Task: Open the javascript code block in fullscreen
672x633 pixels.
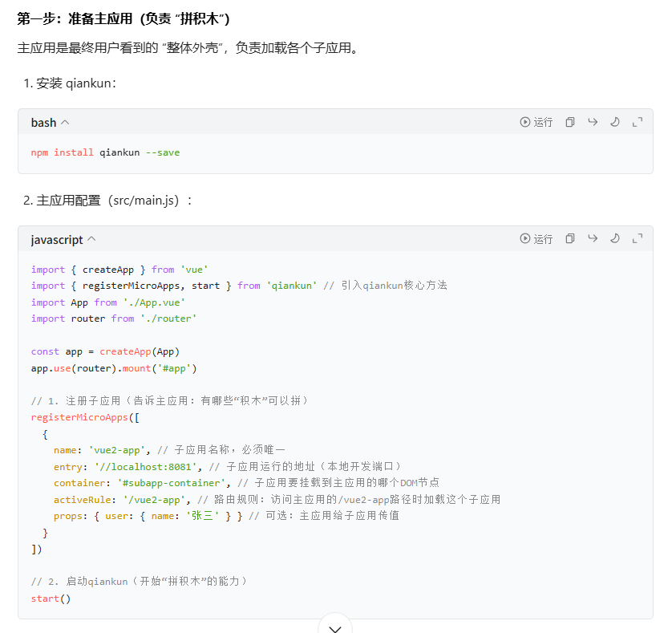Action: click(638, 239)
